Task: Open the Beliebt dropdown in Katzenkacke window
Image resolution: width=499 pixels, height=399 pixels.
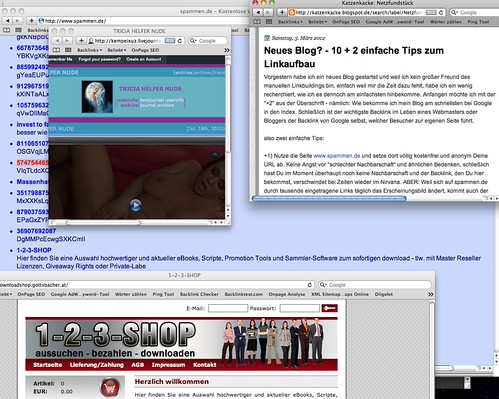Action: [317, 22]
